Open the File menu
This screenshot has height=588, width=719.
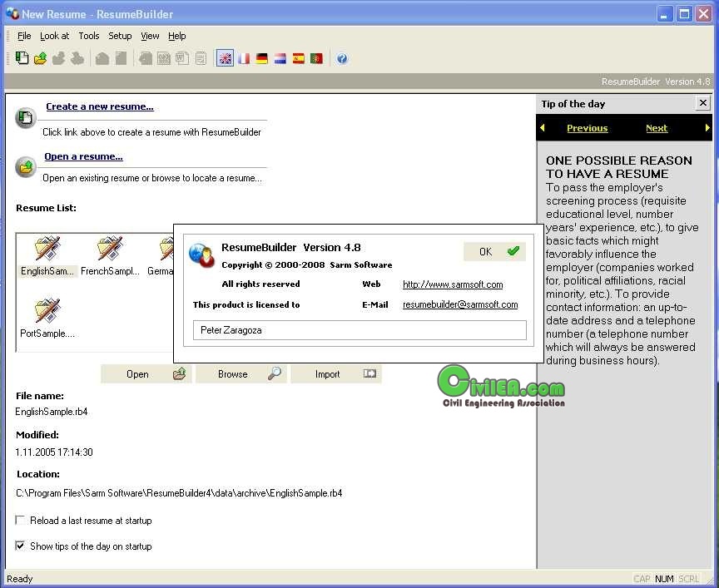pyautogui.click(x=24, y=36)
